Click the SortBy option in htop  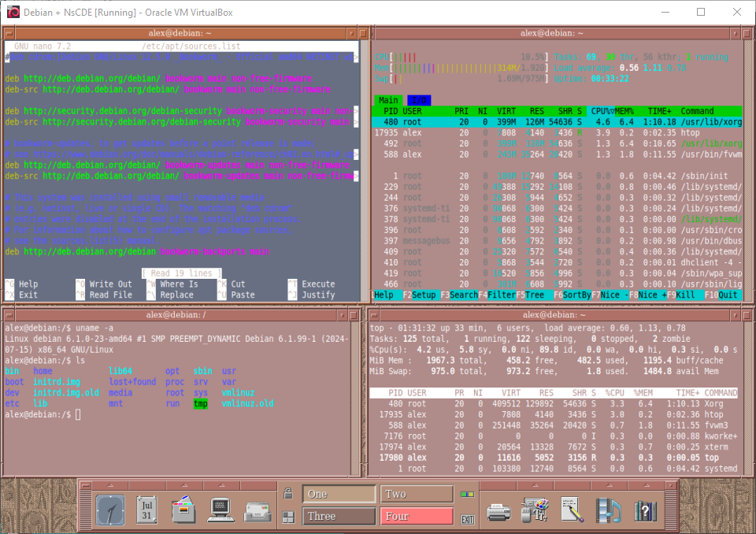(576, 295)
